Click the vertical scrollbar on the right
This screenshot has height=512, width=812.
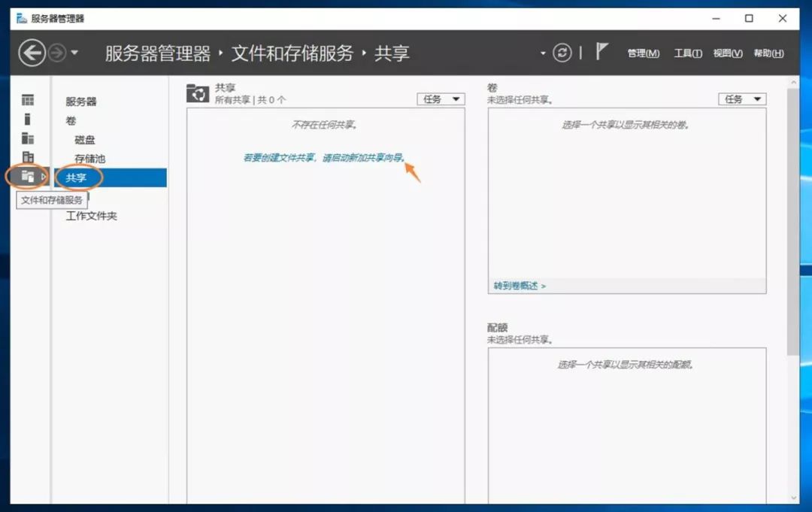click(x=793, y=222)
